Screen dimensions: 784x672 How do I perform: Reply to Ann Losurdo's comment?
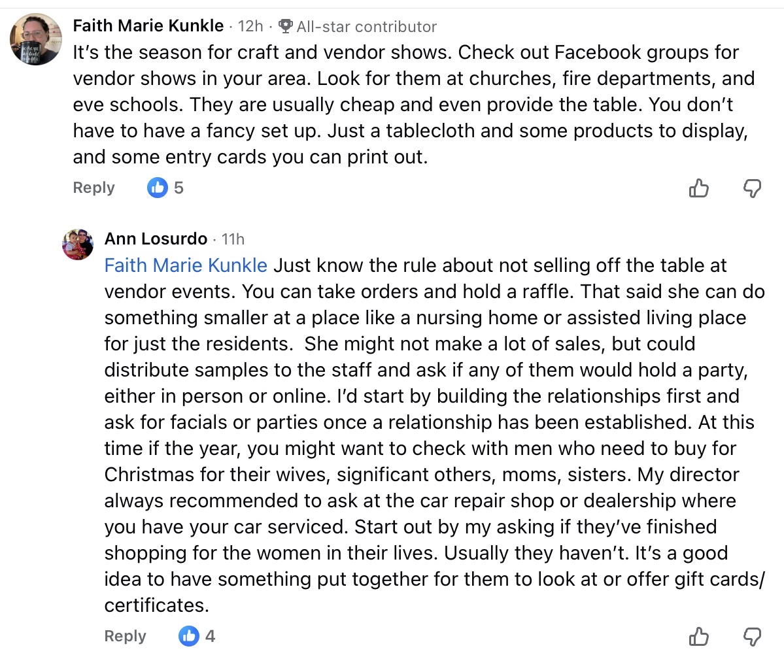pyautogui.click(x=125, y=636)
